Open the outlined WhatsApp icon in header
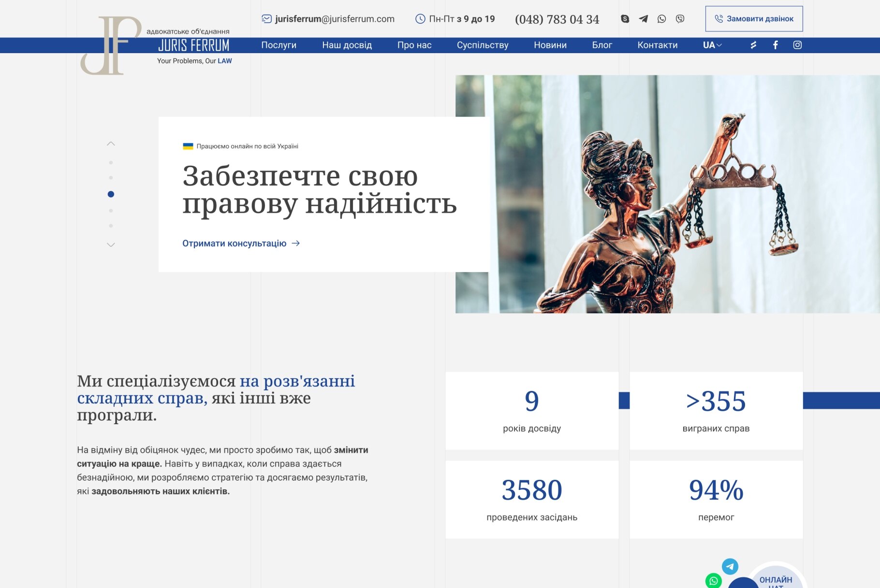 (x=661, y=19)
